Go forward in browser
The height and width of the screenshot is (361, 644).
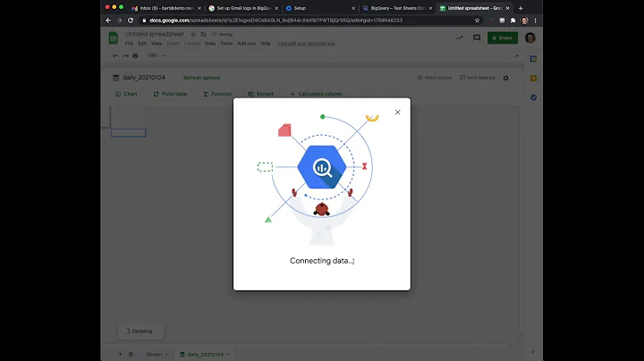click(x=119, y=20)
